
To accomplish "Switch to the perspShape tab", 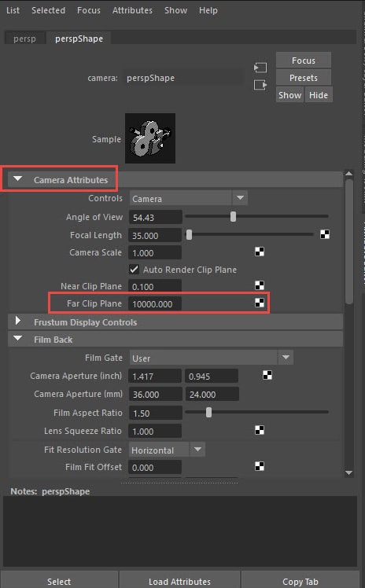I will (79, 39).
